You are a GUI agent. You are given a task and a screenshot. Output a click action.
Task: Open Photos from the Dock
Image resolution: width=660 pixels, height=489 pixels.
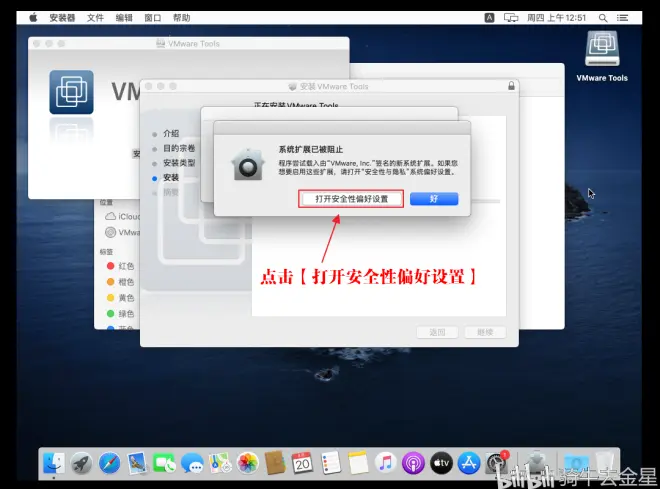(248, 463)
